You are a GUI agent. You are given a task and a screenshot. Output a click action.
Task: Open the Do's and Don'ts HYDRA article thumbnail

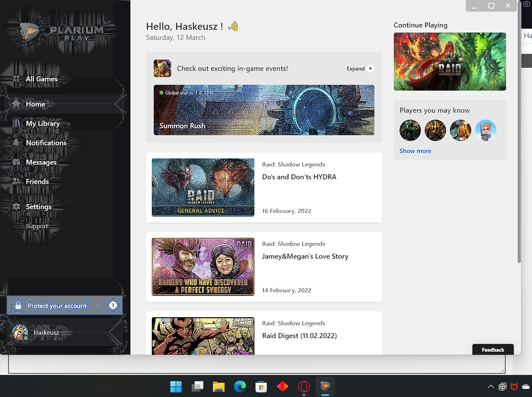(x=203, y=187)
